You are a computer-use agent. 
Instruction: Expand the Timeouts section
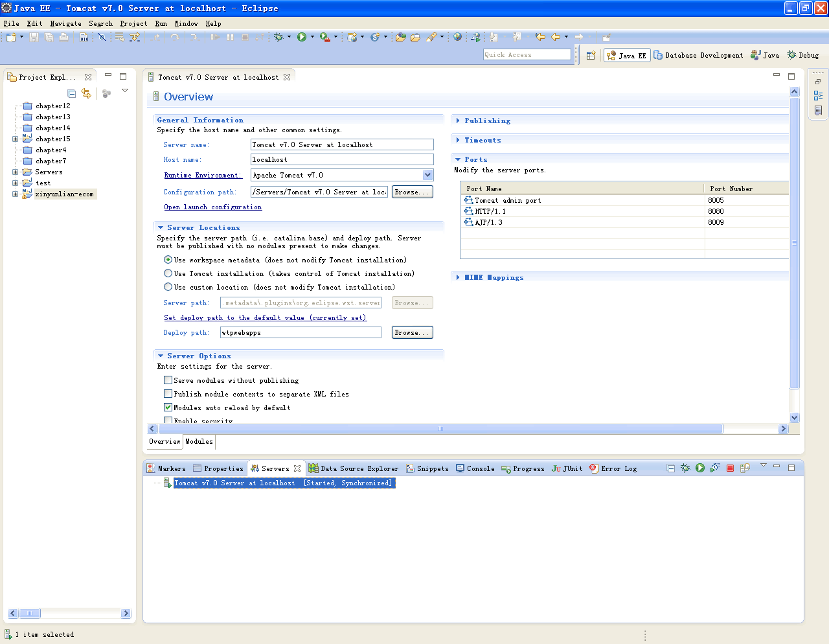(x=458, y=140)
